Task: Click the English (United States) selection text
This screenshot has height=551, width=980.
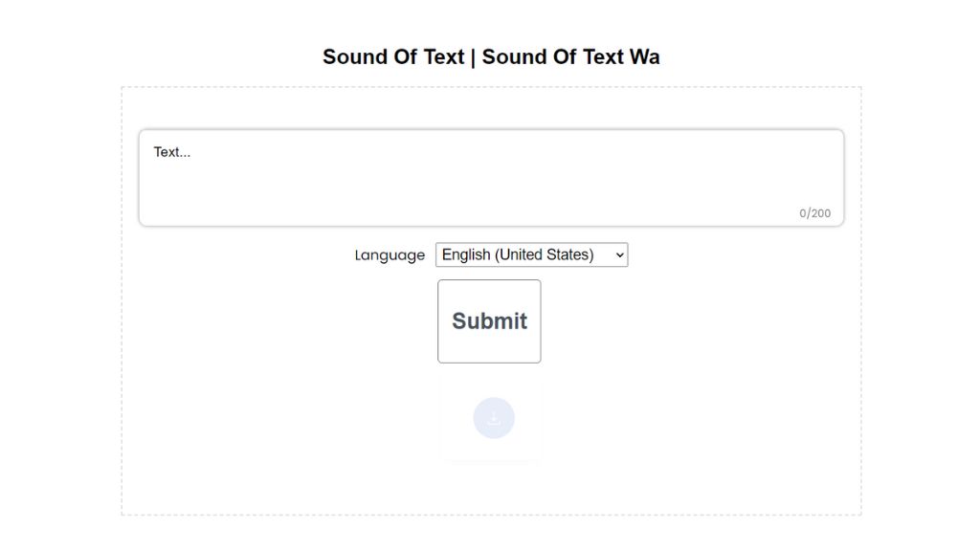Action: coord(518,254)
